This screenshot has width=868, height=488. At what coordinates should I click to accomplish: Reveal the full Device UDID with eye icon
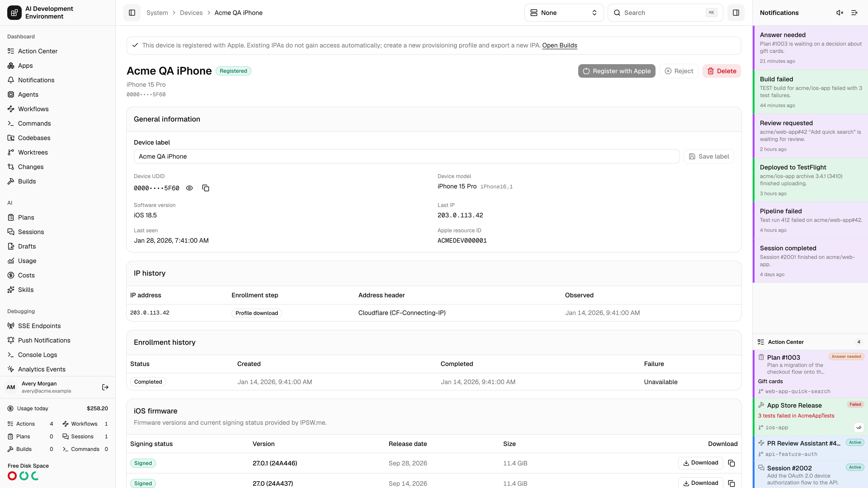pyautogui.click(x=189, y=188)
